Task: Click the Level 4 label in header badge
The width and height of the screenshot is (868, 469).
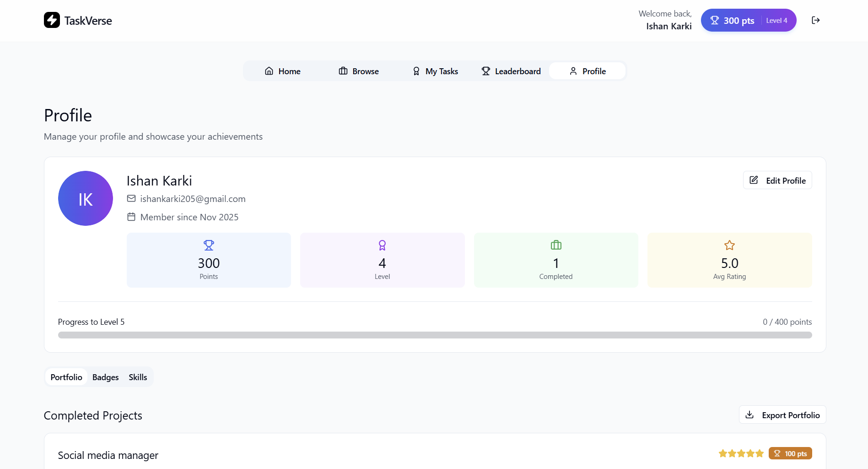Action: [776, 21]
